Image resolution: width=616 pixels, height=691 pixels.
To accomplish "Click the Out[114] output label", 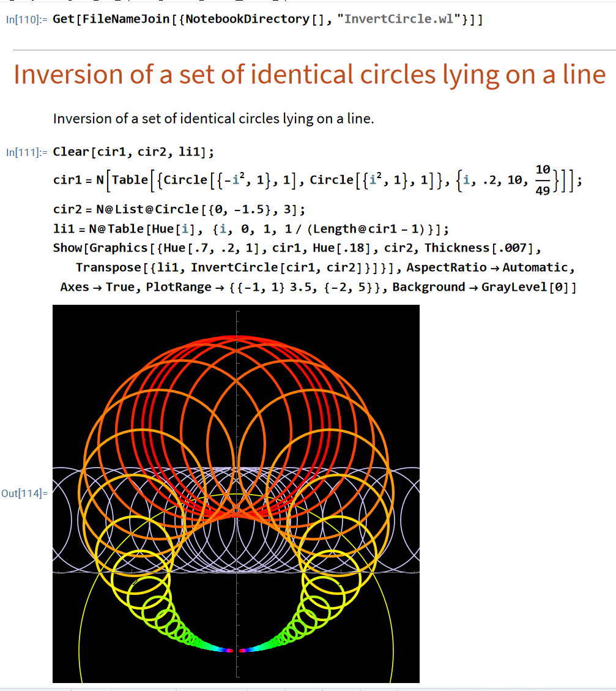I will 26,493.
